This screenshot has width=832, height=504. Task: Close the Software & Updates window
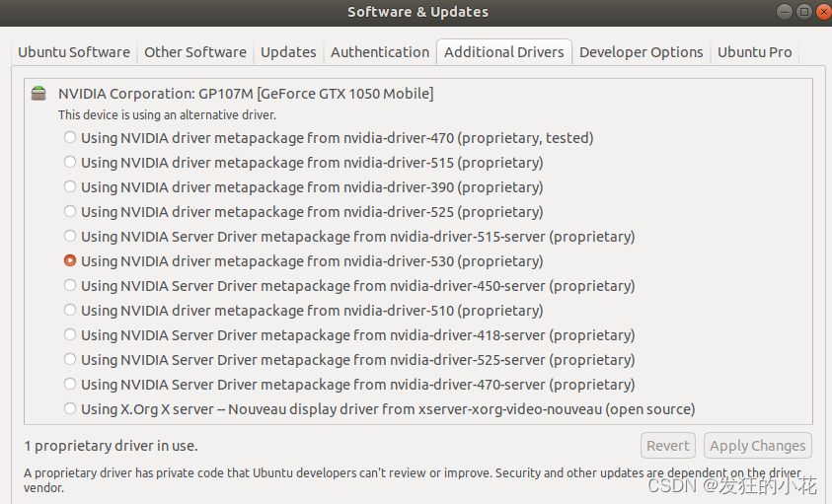click(x=824, y=12)
